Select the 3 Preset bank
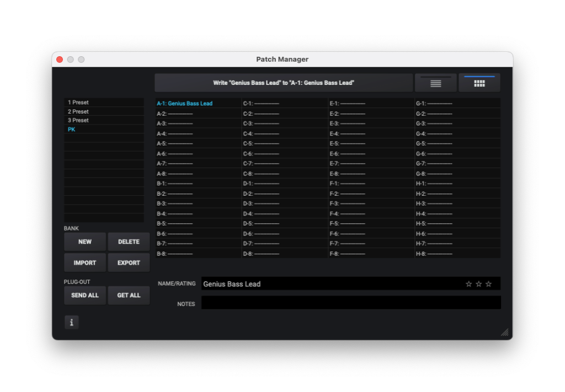 pos(78,120)
